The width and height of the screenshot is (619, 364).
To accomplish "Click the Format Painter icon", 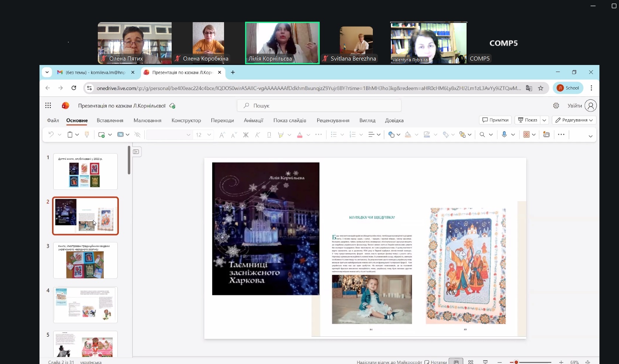I will [87, 135].
